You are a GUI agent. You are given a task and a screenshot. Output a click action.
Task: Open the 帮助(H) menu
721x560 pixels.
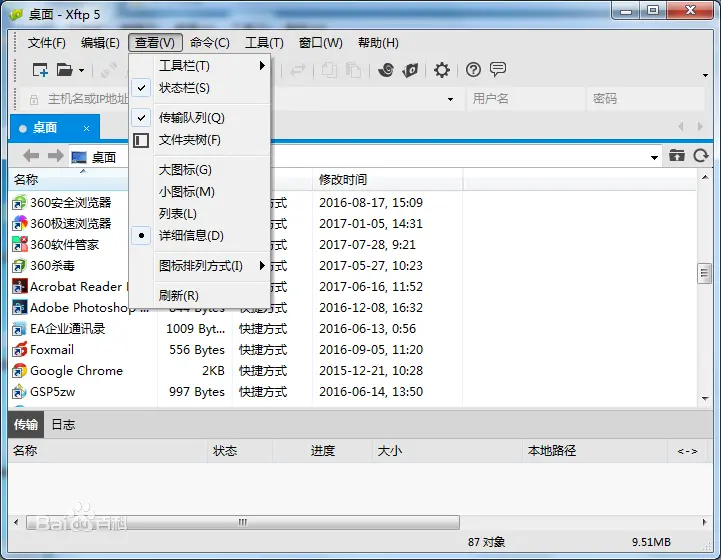378,43
